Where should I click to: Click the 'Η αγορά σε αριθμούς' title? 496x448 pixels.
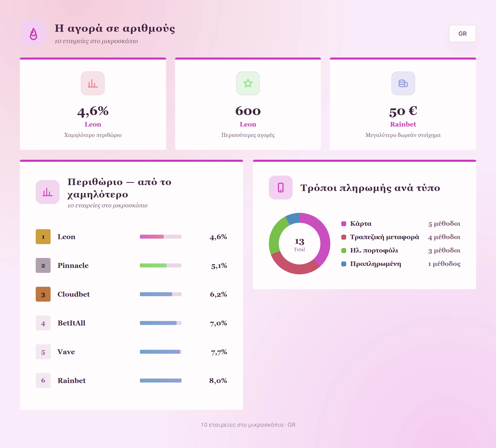tap(115, 29)
